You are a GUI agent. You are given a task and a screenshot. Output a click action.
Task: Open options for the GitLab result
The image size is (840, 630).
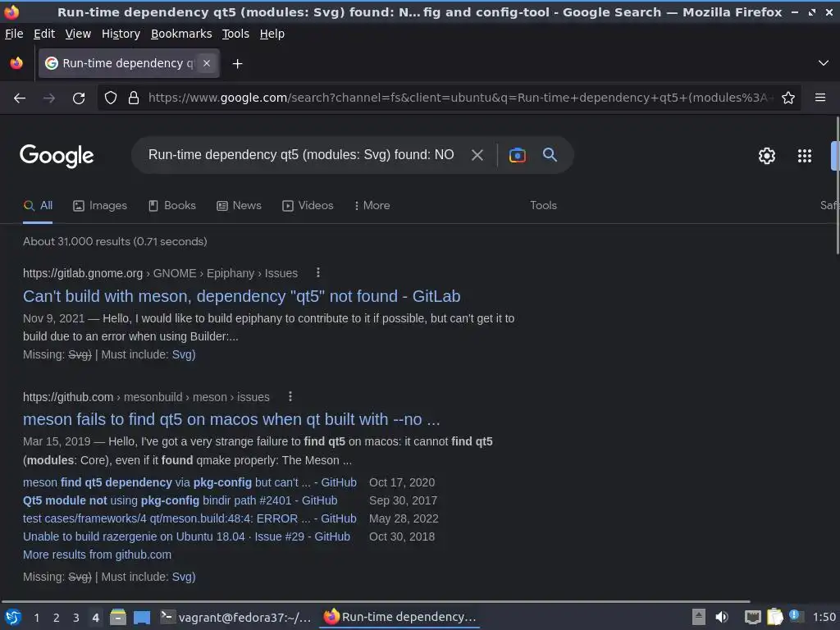317,272
